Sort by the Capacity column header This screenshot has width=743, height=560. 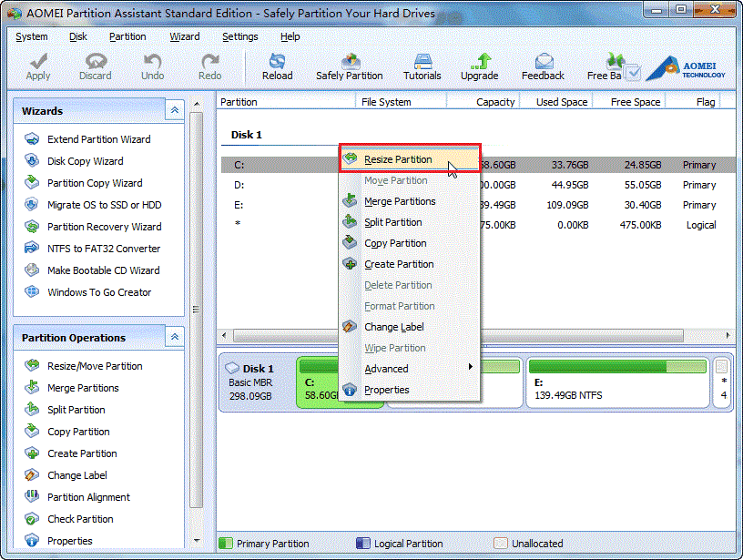pyautogui.click(x=483, y=102)
